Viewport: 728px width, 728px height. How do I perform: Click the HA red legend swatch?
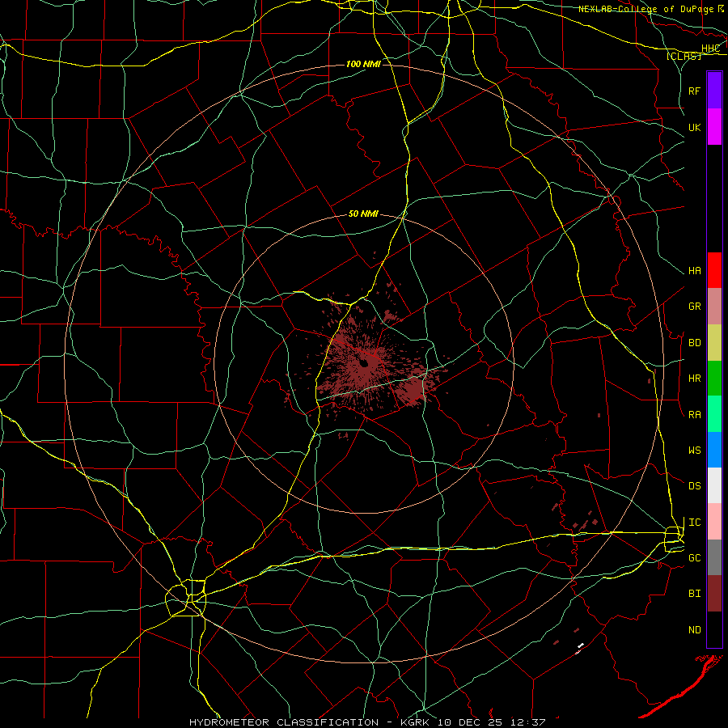pyautogui.click(x=714, y=270)
